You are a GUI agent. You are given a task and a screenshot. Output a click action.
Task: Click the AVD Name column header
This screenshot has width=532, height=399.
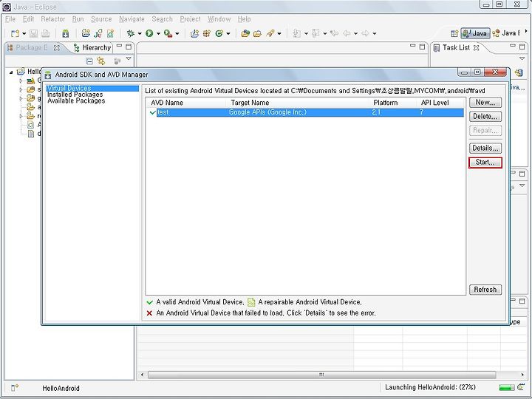click(186, 103)
